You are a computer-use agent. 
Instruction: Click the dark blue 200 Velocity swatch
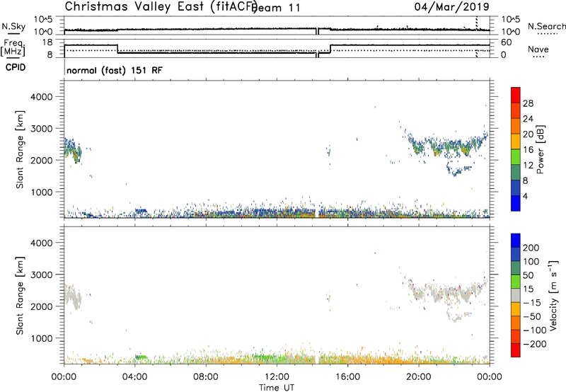pos(516,240)
